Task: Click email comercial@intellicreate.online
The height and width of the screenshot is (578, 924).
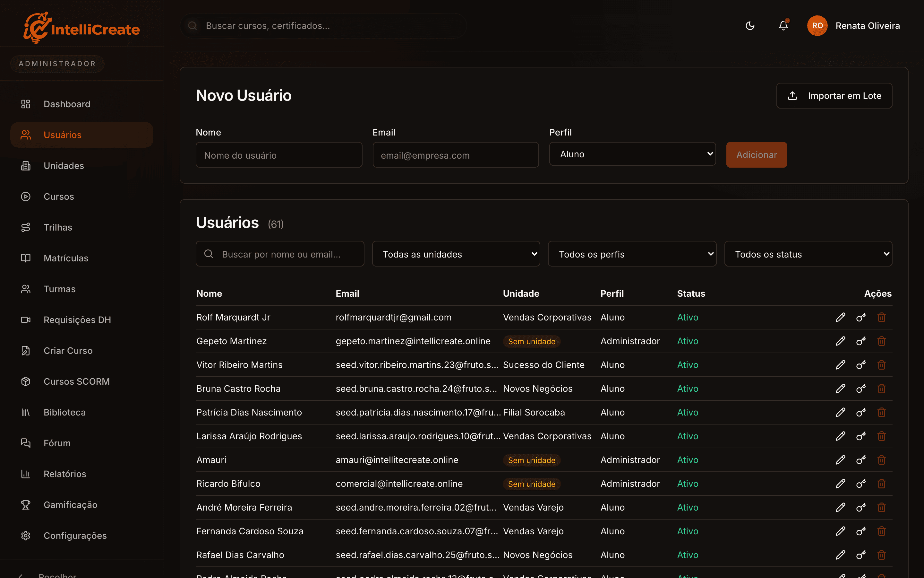Action: click(399, 484)
